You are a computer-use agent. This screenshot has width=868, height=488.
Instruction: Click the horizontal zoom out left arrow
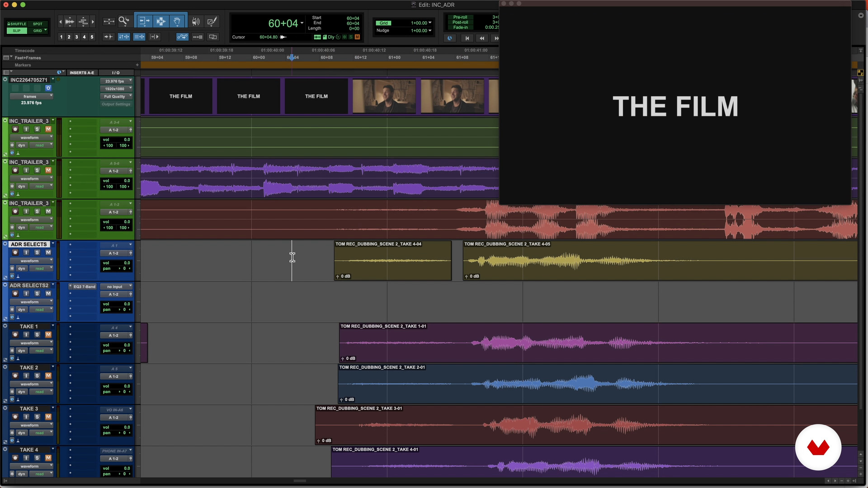tap(61, 21)
